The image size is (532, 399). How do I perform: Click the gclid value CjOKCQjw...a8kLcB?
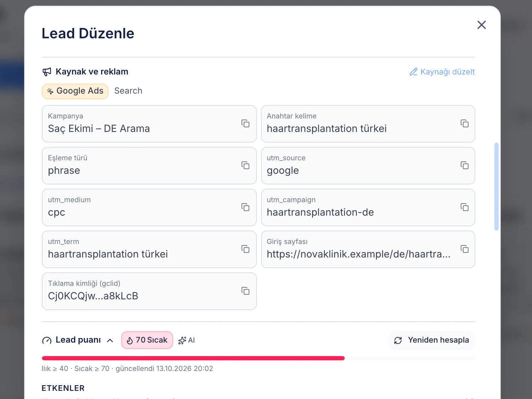[x=93, y=296]
